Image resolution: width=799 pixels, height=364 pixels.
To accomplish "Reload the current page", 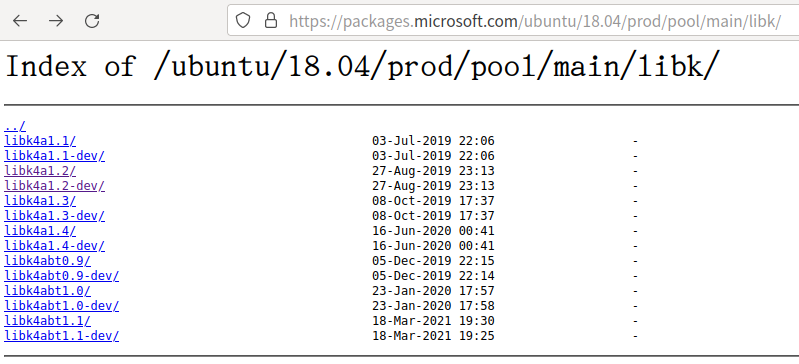I will pos(92,21).
